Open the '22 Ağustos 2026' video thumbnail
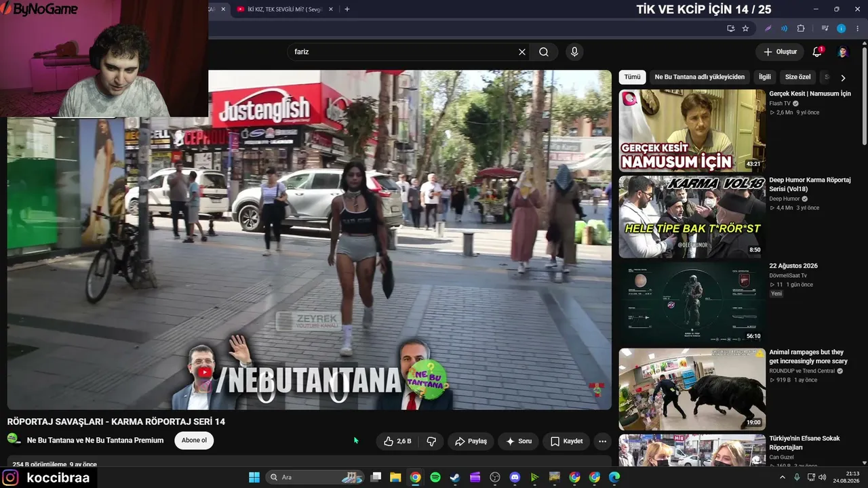Image resolution: width=868 pixels, height=488 pixels. coord(692,302)
